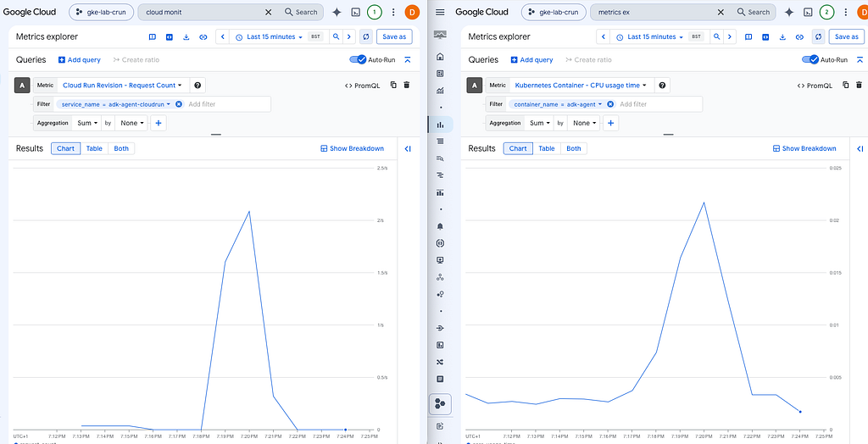Viewport: 868px width, 444px height.
Task: Click download icon in left Metrics explorer toolbar
Action: tap(186, 37)
